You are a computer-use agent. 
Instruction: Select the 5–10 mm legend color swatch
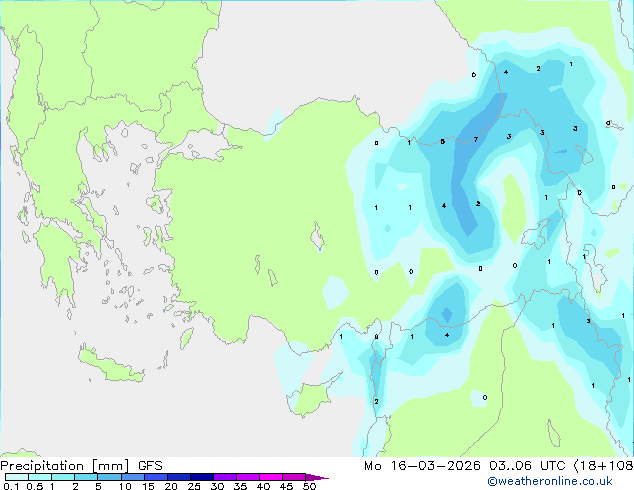(109, 477)
